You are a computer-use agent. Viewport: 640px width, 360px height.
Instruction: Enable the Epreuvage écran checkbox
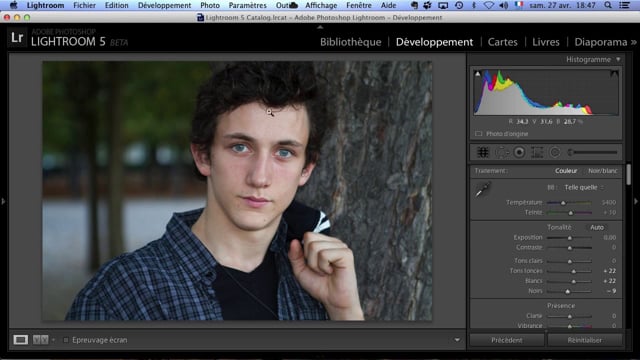[x=66, y=340]
